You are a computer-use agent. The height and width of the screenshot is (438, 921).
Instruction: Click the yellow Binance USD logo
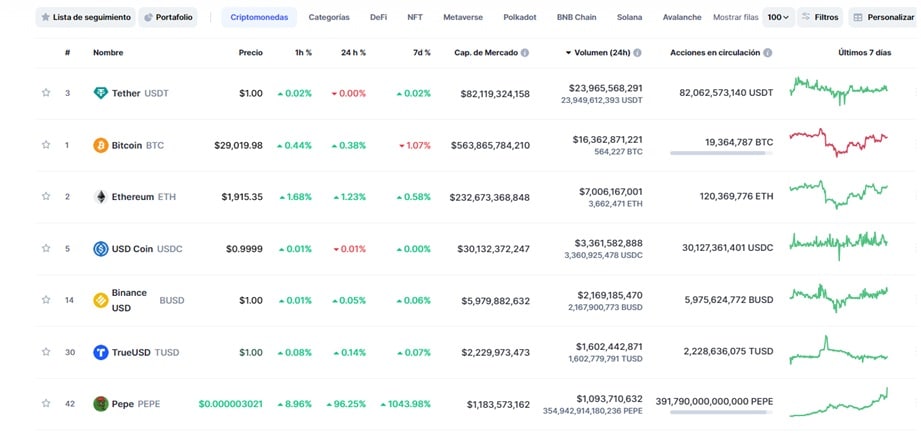click(x=101, y=300)
